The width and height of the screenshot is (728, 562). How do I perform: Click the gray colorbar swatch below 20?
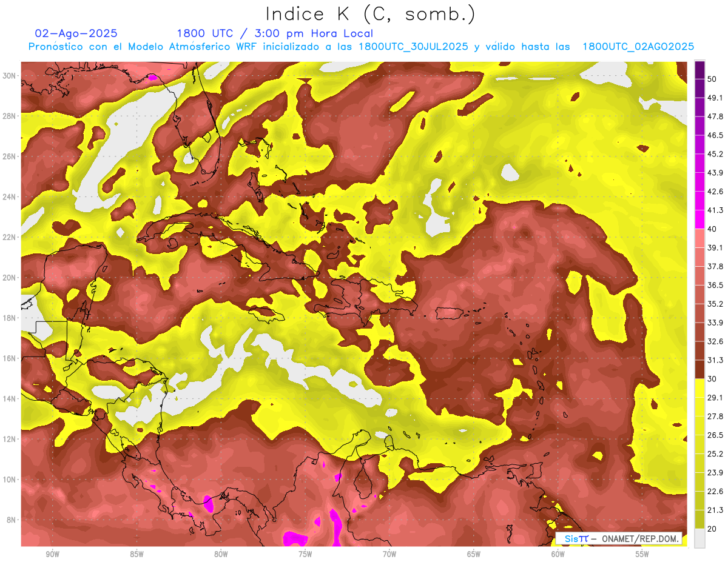(699, 538)
